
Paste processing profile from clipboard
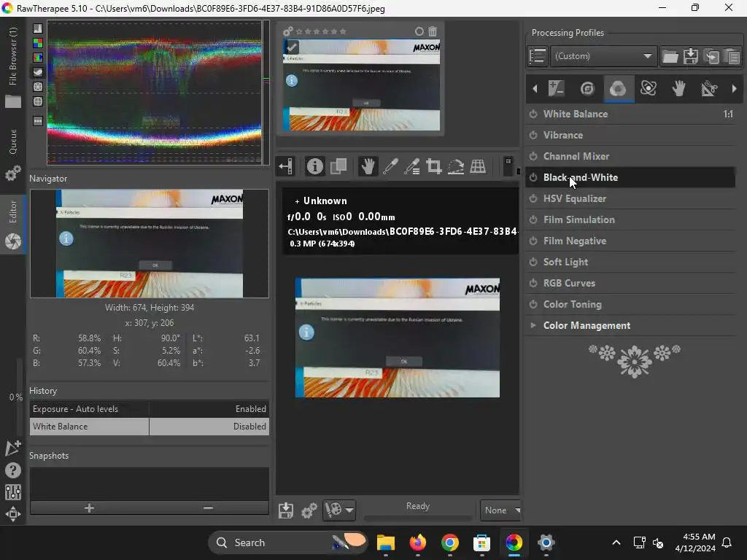[x=732, y=57]
